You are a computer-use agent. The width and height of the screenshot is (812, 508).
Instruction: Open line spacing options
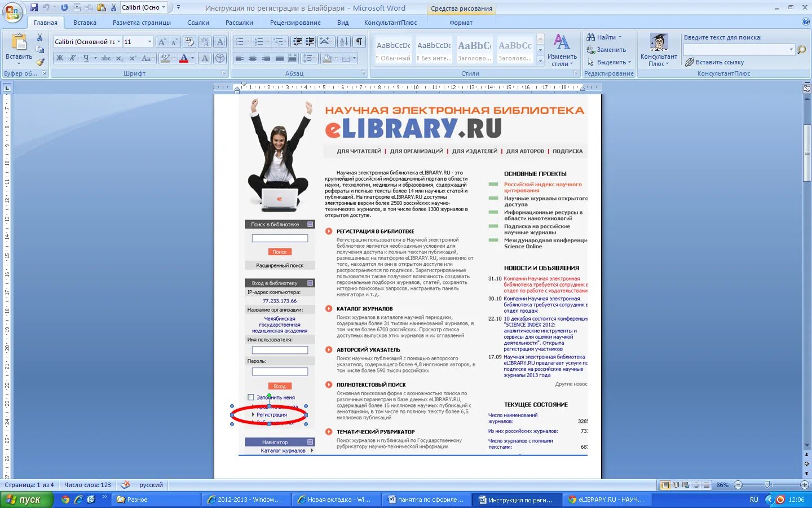point(308,58)
